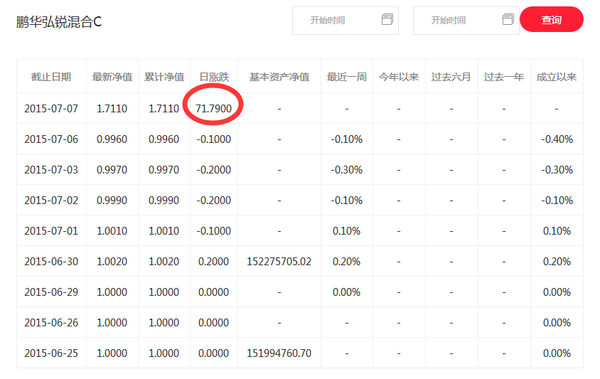Select recent week -0.30% for 2015-07-03
600x379 pixels.
coord(347,170)
